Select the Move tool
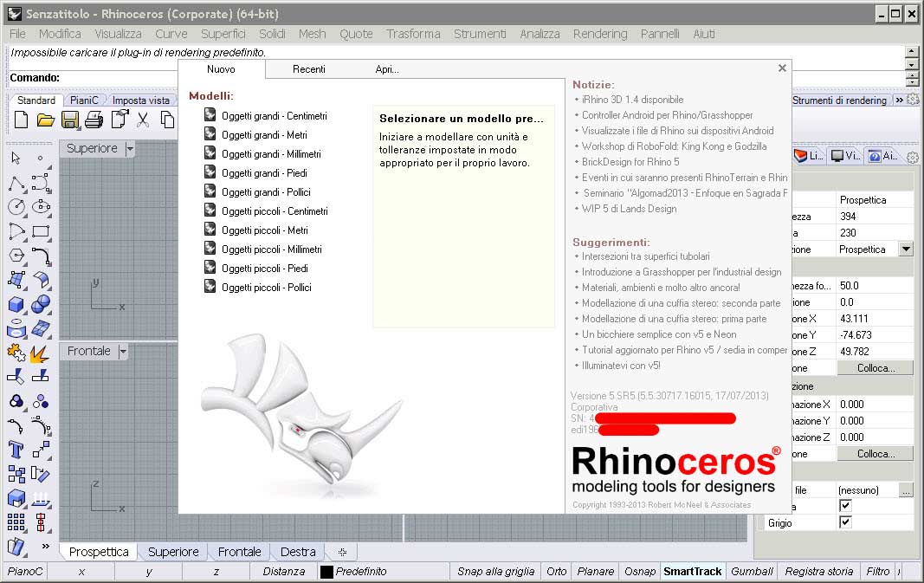Viewport: 924px width, 583px height. (x=41, y=450)
